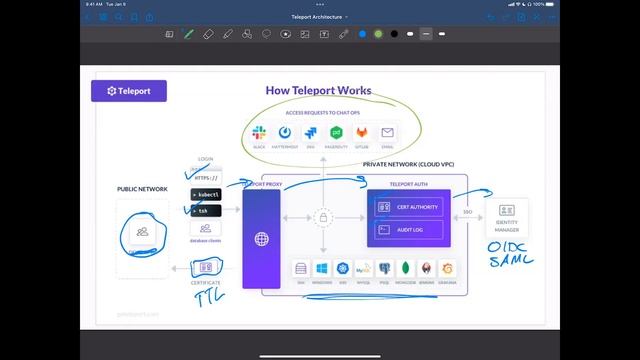Open the share and export menu
The image size is (640, 360).
point(150,18)
